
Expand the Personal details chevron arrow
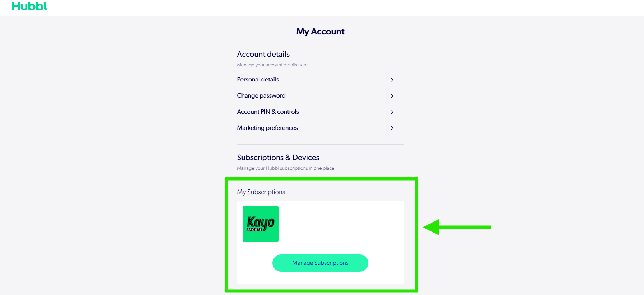[x=392, y=80]
